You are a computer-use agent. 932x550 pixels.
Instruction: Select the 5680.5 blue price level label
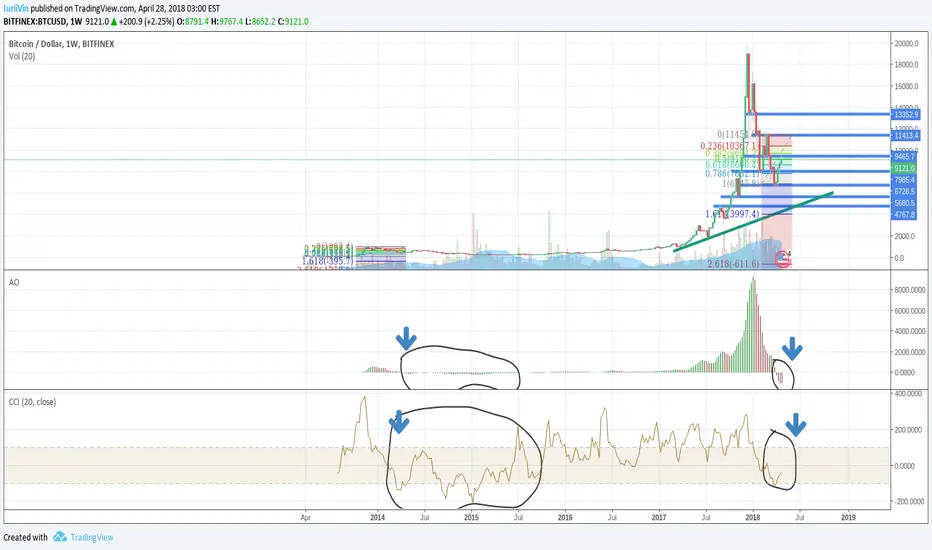pos(904,203)
